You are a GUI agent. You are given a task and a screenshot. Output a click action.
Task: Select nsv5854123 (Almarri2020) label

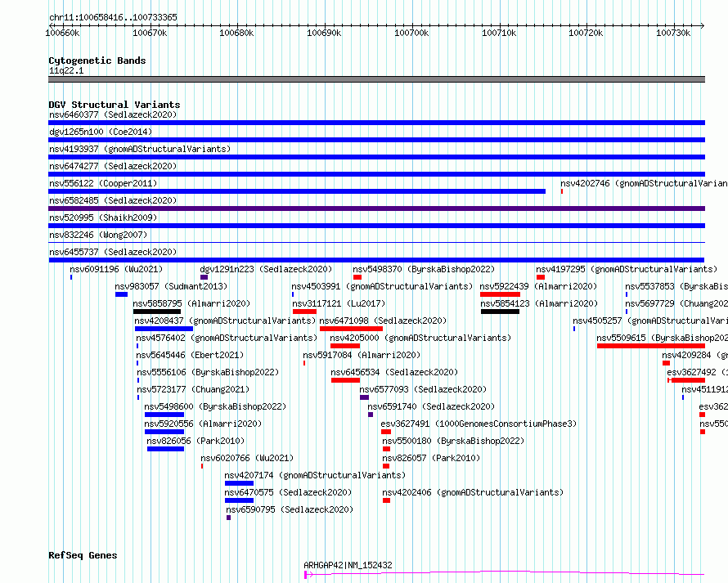(x=539, y=303)
